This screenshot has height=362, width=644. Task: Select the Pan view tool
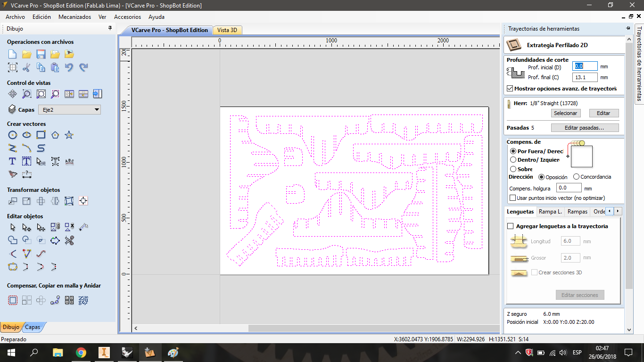click(x=13, y=94)
